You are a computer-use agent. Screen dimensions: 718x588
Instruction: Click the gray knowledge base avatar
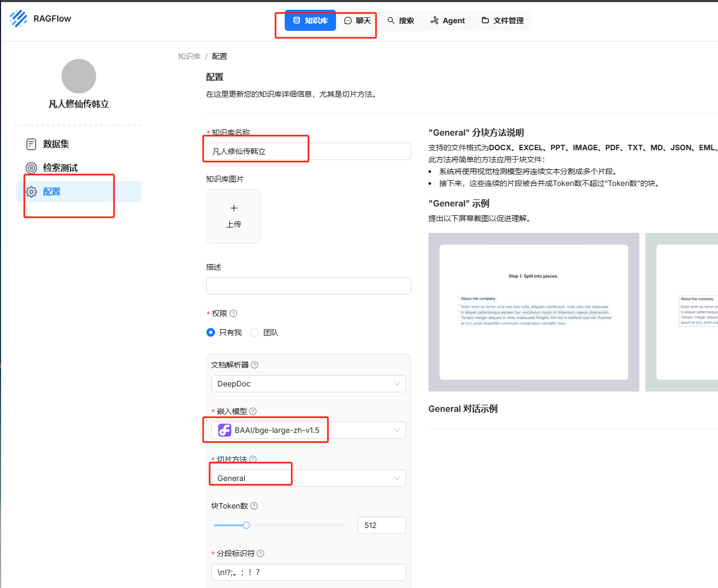pos(79,76)
